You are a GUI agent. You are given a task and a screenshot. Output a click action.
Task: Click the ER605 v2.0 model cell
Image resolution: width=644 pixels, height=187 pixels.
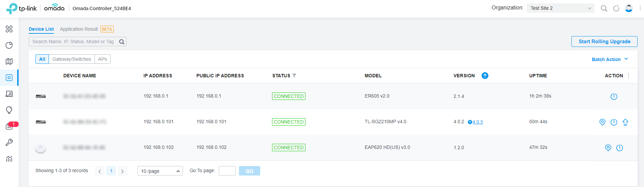pos(377,96)
